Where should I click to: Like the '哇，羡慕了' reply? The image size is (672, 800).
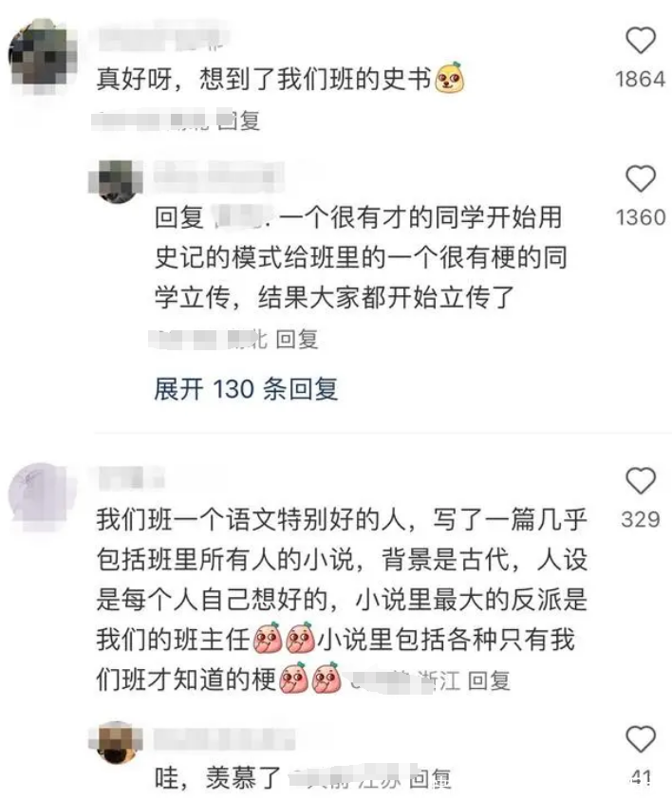click(x=641, y=738)
